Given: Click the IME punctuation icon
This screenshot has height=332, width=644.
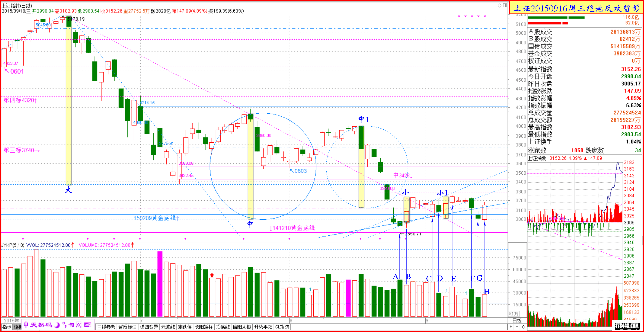Looking at the screenshot, I should click(64, 325).
